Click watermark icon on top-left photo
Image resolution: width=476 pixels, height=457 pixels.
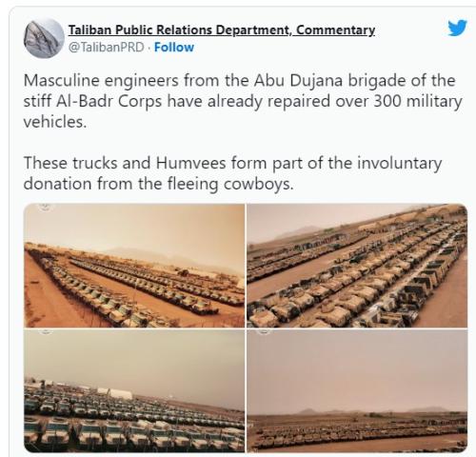coord(45,207)
